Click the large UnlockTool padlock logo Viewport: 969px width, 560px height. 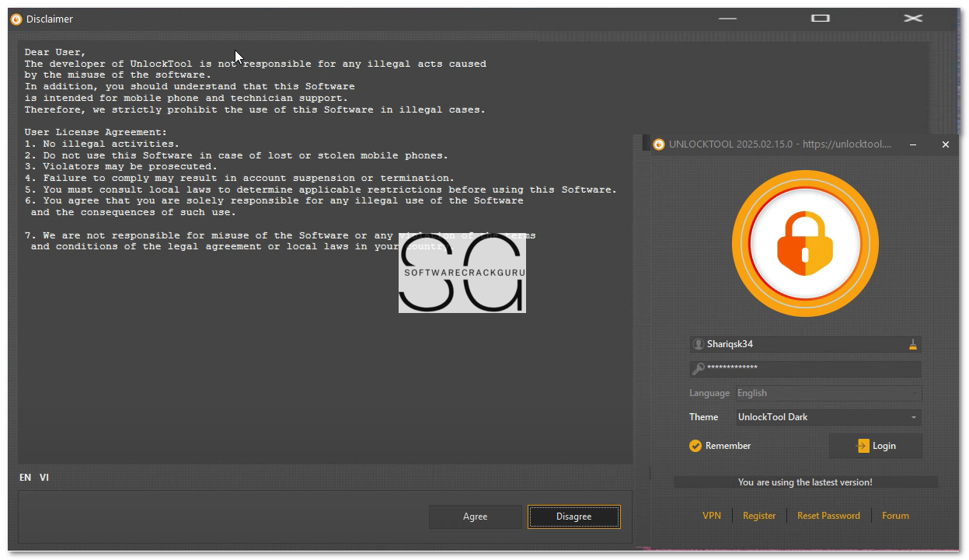805,244
